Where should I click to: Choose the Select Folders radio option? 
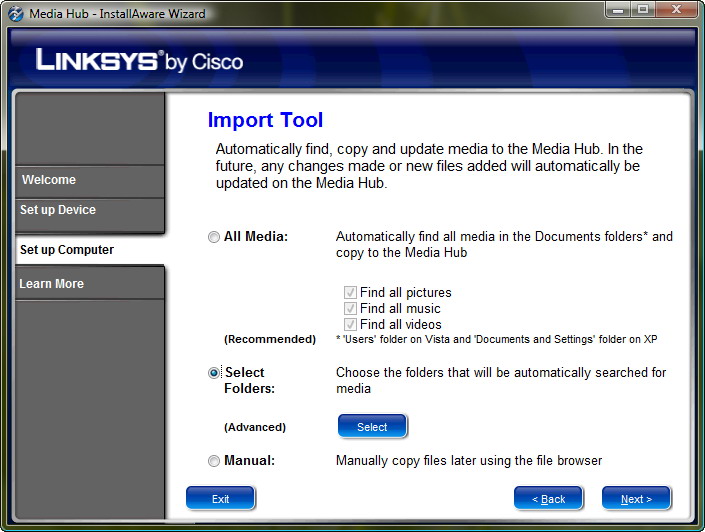(x=214, y=373)
